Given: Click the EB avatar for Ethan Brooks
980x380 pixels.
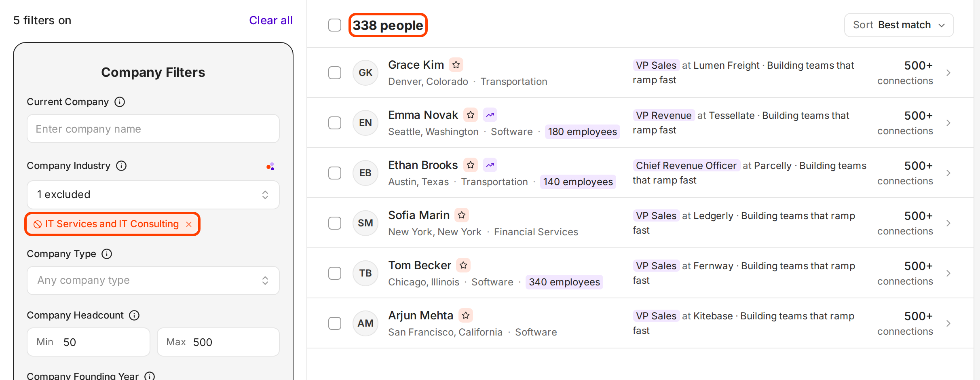Looking at the screenshot, I should (x=365, y=173).
